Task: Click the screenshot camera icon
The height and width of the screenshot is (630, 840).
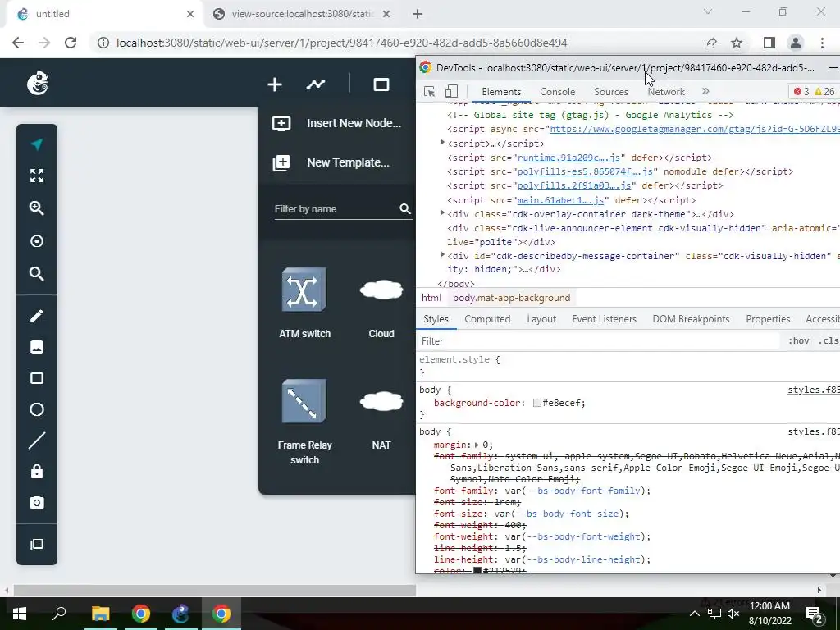Action: click(36, 503)
